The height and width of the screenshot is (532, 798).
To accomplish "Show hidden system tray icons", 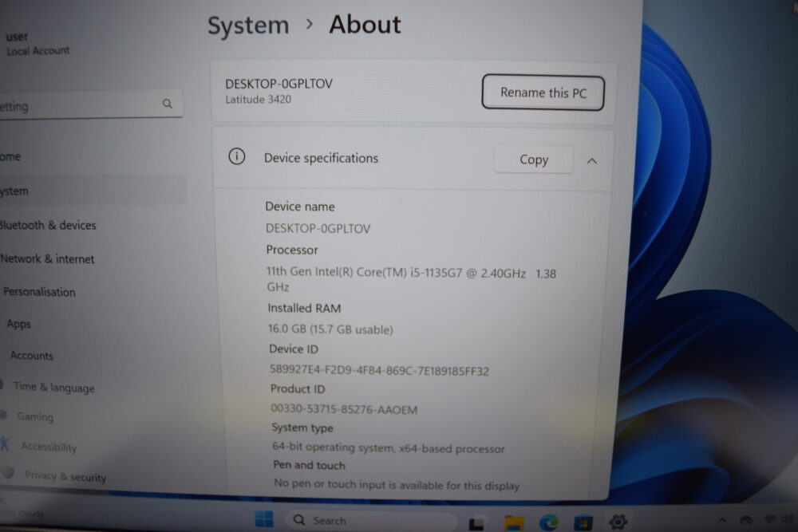I will (721, 520).
